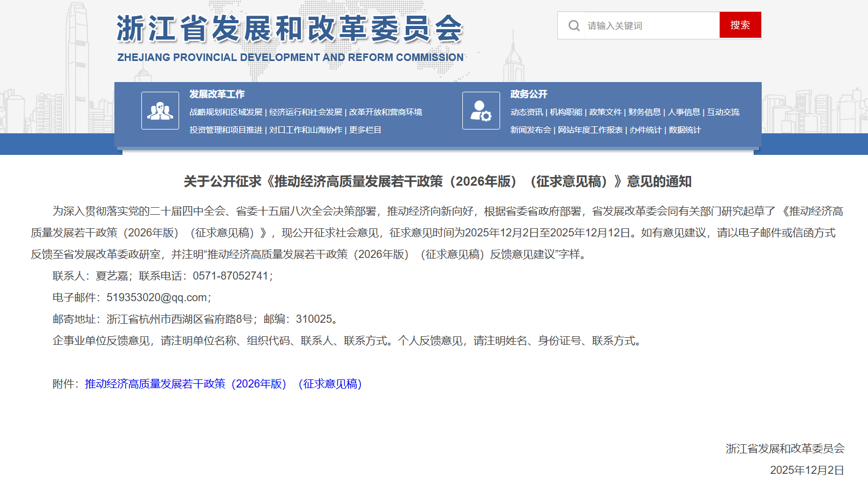The height and width of the screenshot is (496, 868).
Task: Open 政策文件 section
Action: coord(605,112)
